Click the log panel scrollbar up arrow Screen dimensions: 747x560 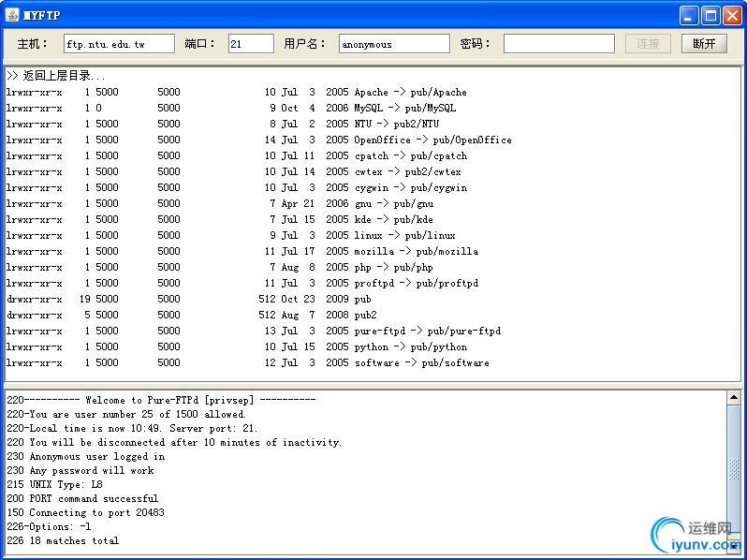(x=734, y=397)
